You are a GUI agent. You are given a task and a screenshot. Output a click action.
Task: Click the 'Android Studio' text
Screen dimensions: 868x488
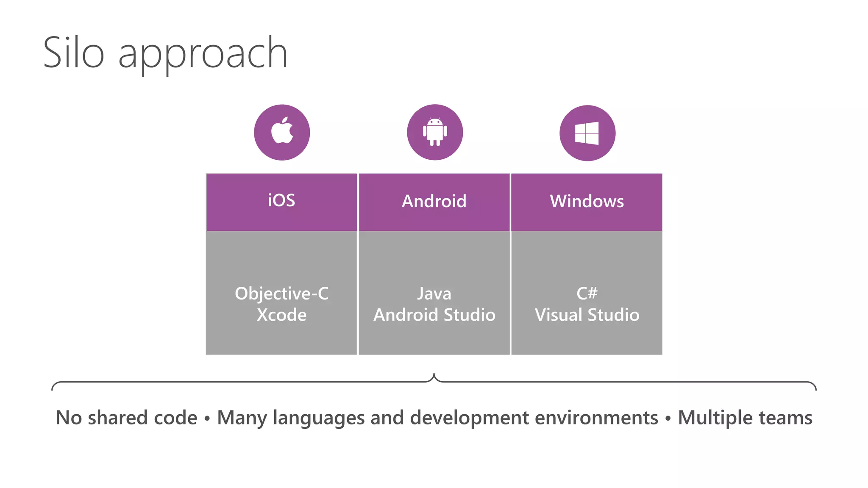(434, 315)
